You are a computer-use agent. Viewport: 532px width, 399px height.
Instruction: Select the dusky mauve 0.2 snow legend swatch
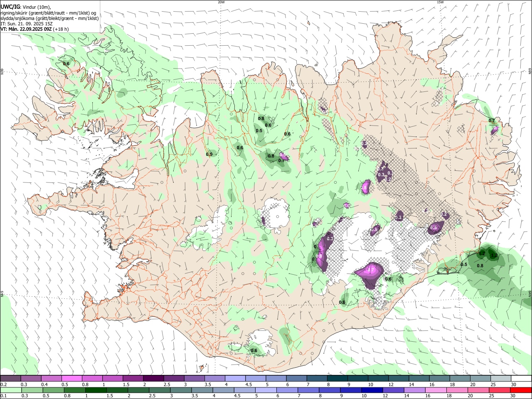[10, 379]
